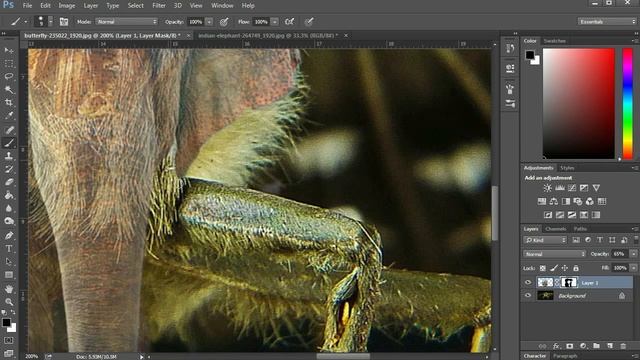Select the Rectangular Marquee tool
The image size is (640, 360).
[x=9, y=64]
